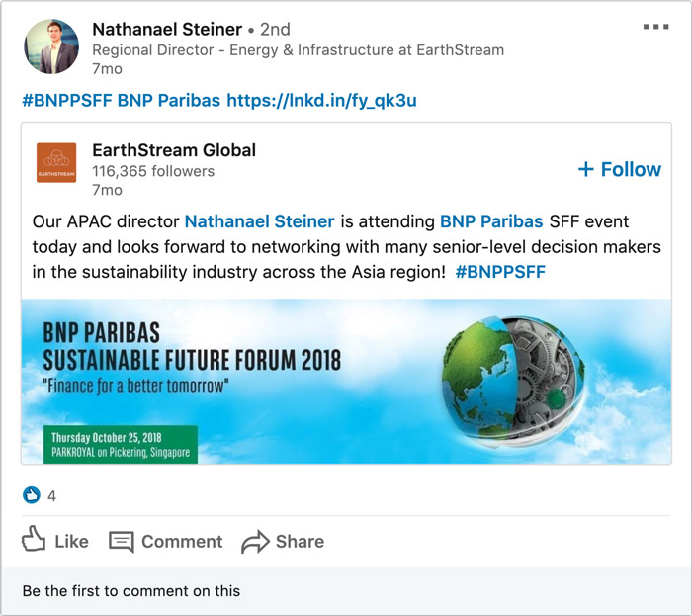Follow EarthStream Global
The height and width of the screenshot is (616, 692).
[620, 169]
